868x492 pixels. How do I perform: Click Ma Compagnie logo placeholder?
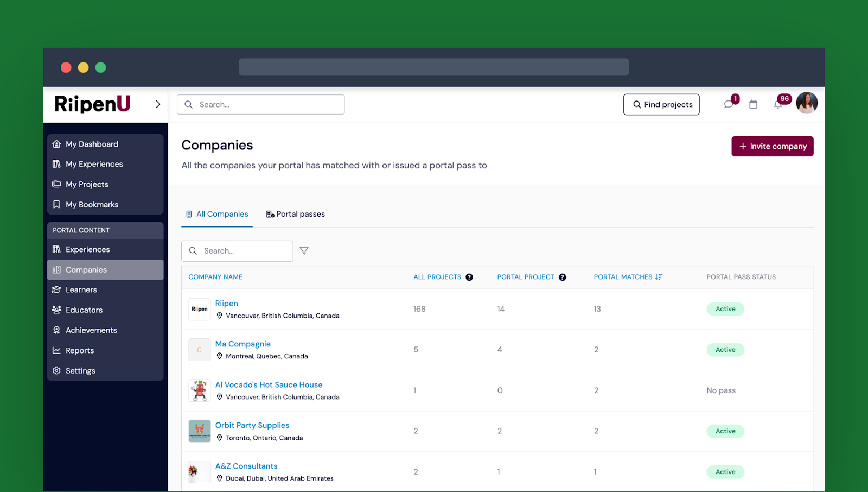(x=200, y=350)
